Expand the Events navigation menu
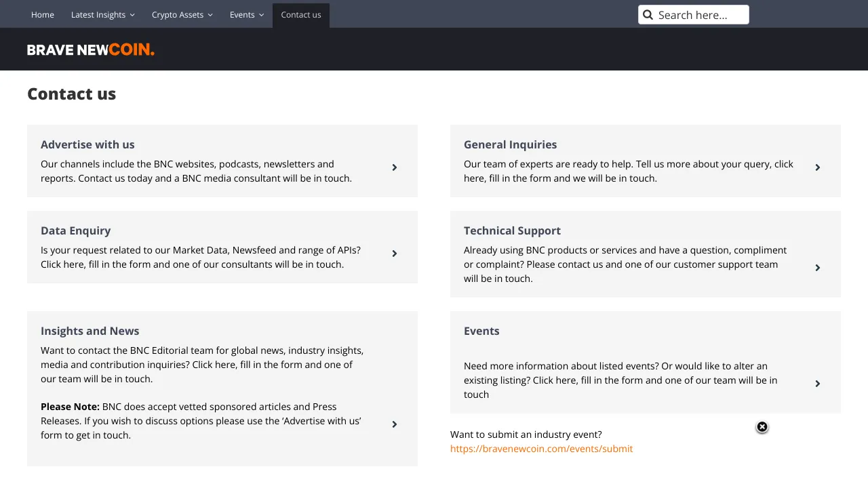 click(x=247, y=15)
